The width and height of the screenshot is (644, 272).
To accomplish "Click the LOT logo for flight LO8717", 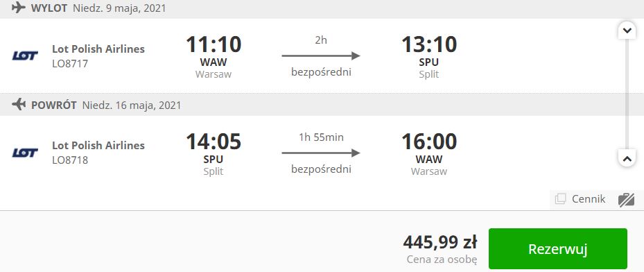I will tap(25, 56).
